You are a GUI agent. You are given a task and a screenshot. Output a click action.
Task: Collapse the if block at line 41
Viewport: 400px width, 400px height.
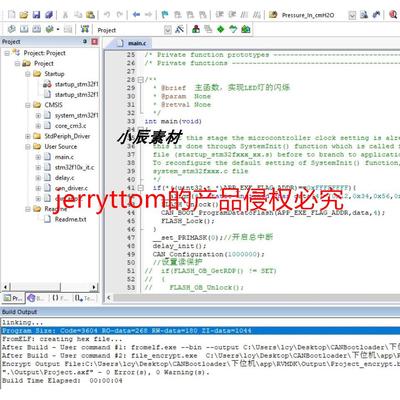pyautogui.click(x=141, y=188)
